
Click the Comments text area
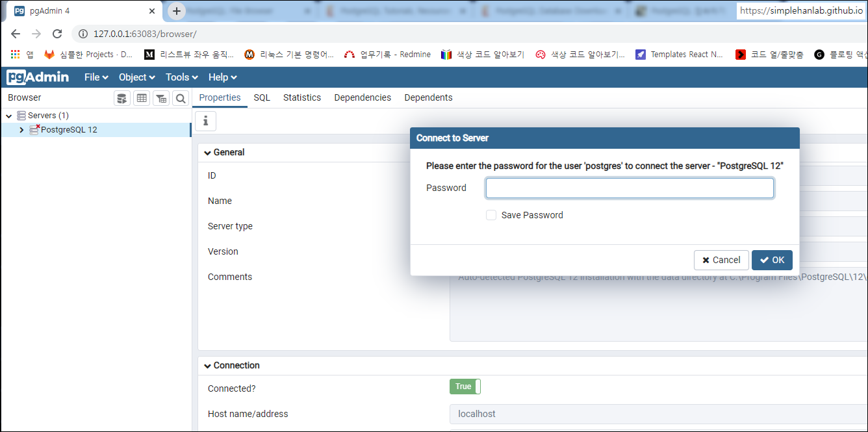coord(658,303)
